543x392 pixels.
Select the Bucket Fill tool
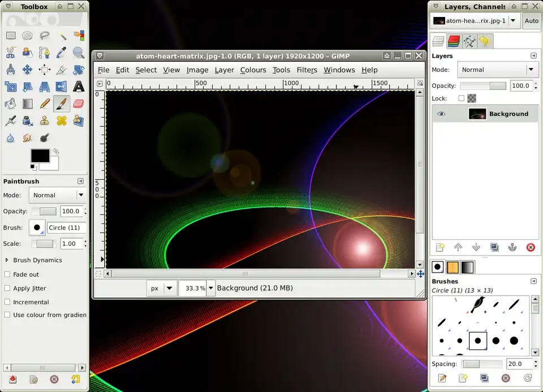point(10,104)
